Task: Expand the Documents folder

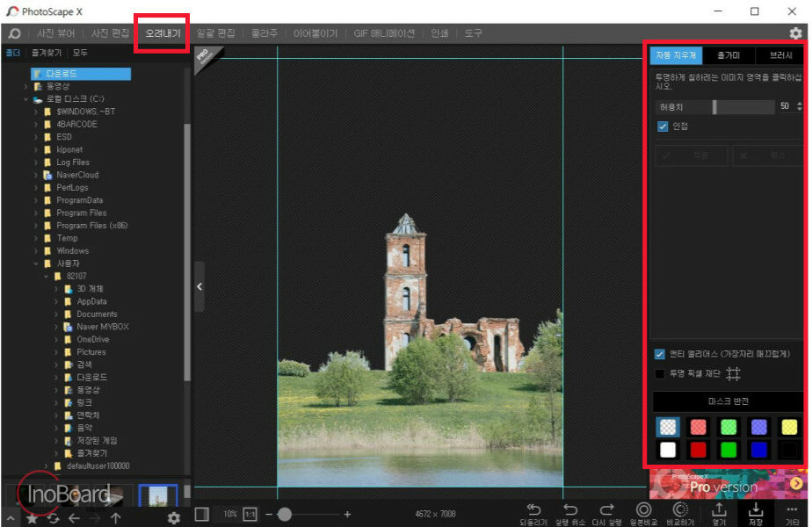Action: tap(56, 314)
